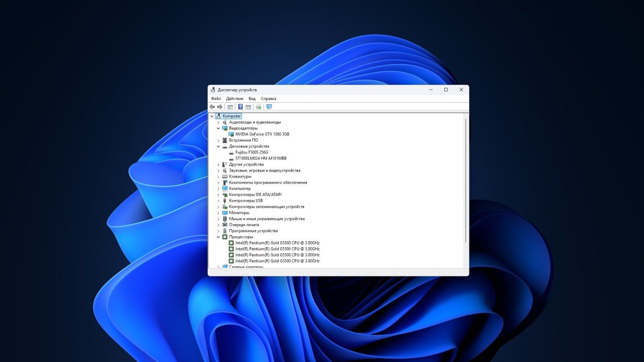Click the puzzle icon beside Компоненты программного обеспечения

coord(225,182)
